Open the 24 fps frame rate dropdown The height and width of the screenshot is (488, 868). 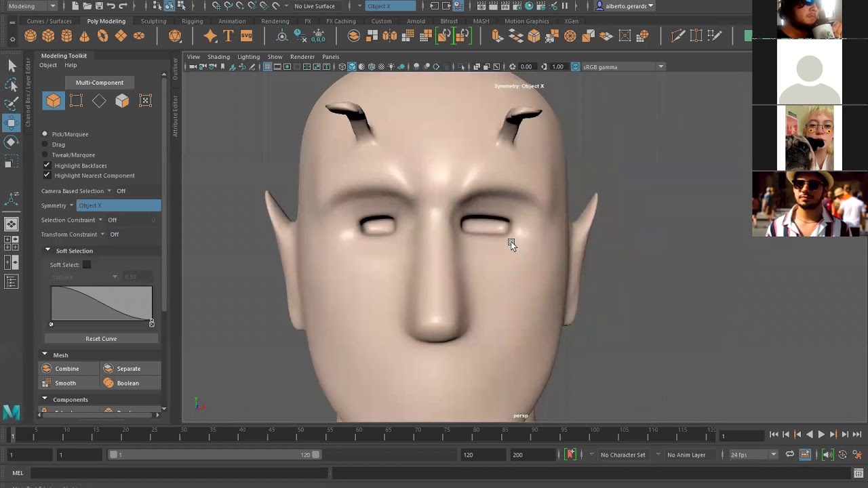753,454
